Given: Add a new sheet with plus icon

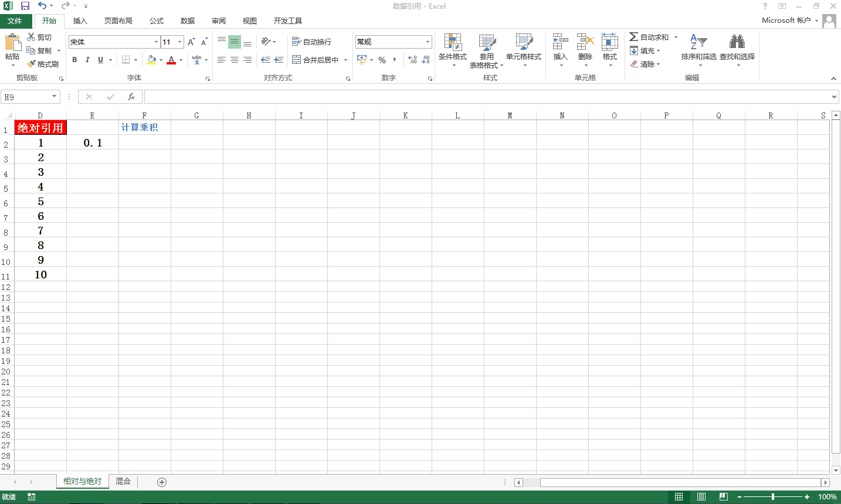Looking at the screenshot, I should click(x=162, y=482).
